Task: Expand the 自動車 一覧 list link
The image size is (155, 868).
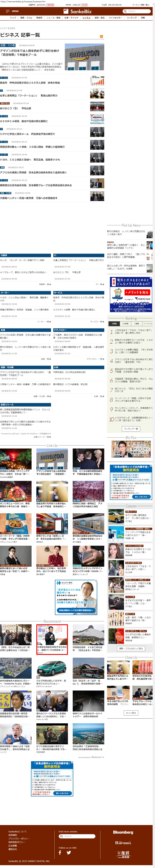Action: [x=45, y=284]
